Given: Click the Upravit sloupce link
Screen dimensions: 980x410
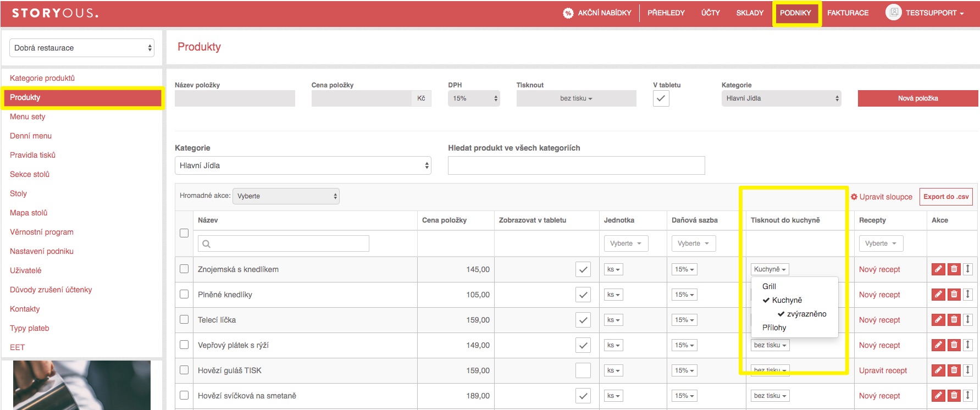Looking at the screenshot, I should [x=882, y=197].
